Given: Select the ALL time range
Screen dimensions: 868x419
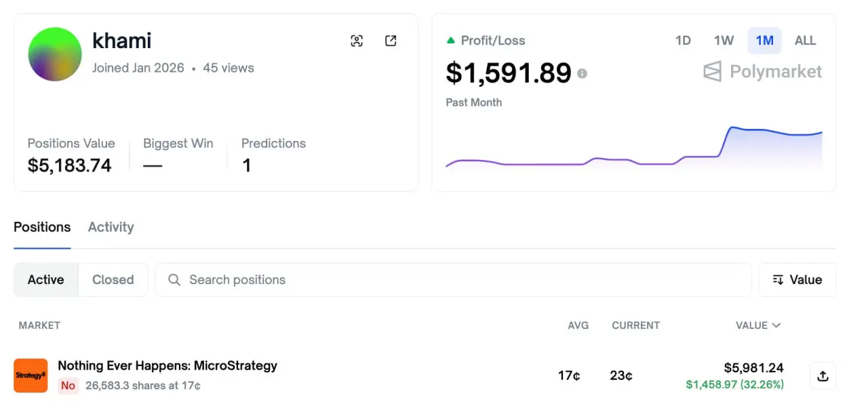Looking at the screenshot, I should [805, 41].
